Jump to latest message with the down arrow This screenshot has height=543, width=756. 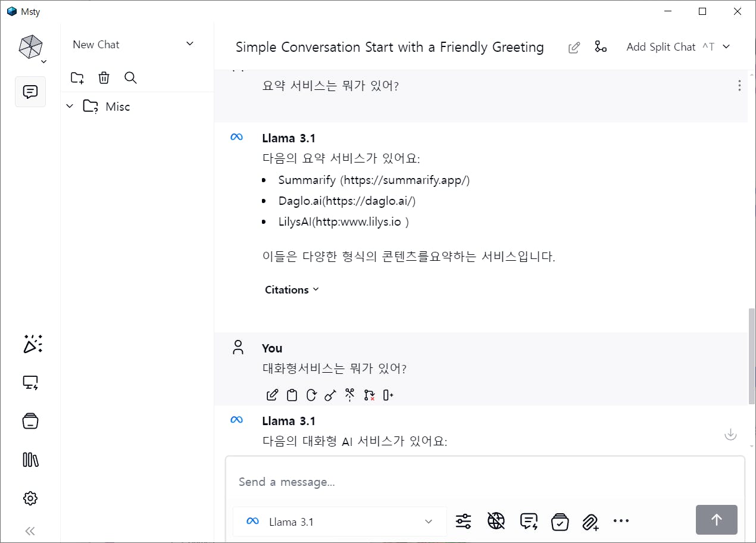730,435
